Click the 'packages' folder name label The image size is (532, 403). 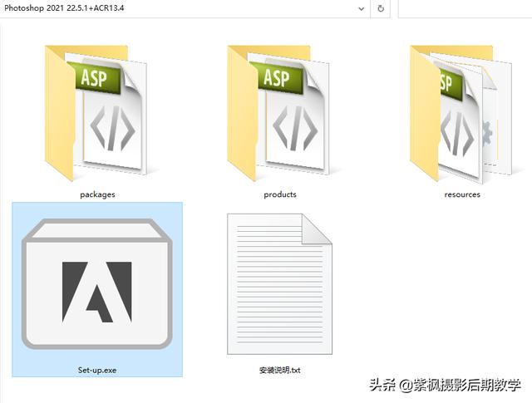[97, 194]
